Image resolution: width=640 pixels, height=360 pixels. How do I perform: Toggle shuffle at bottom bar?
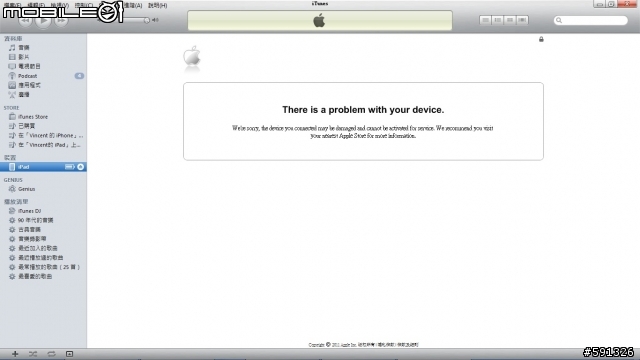(33, 354)
